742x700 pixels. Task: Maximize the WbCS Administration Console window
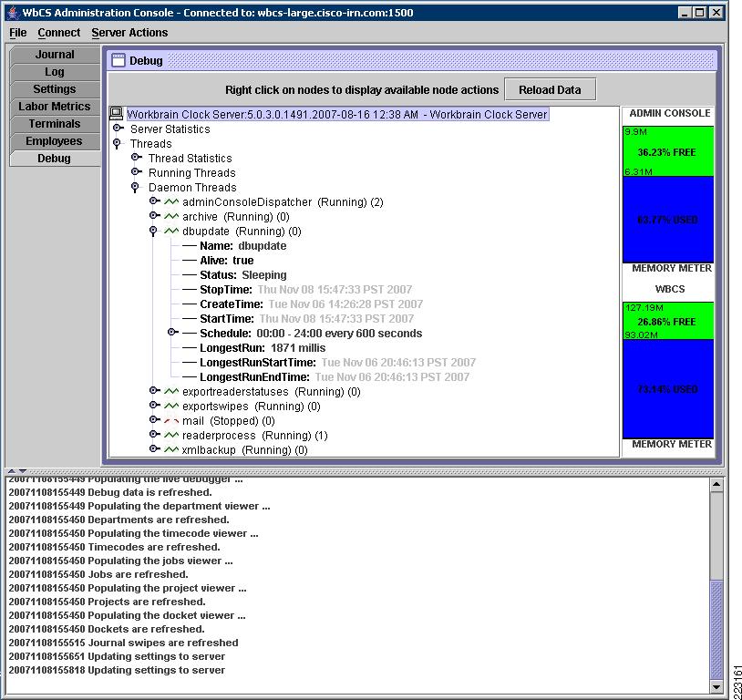coord(700,13)
